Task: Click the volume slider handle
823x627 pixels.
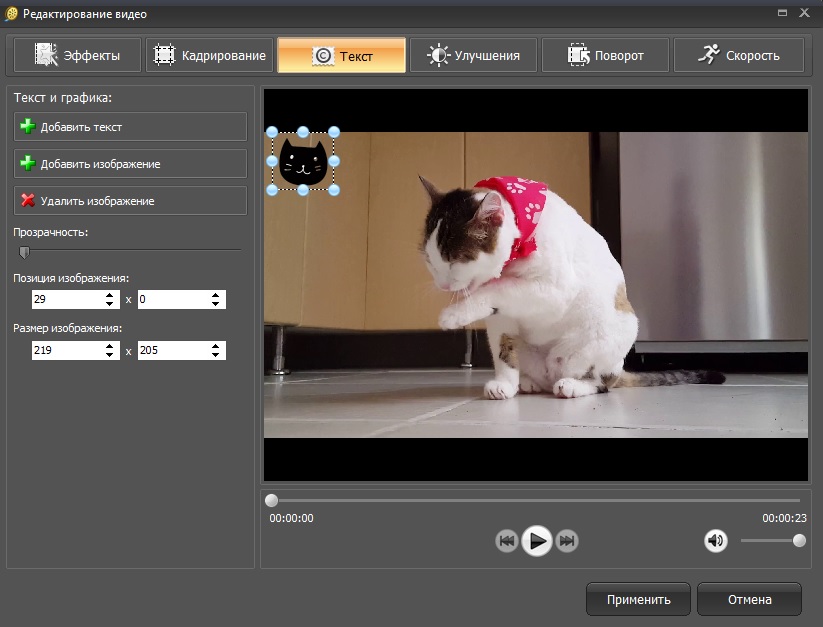Action: click(x=799, y=540)
